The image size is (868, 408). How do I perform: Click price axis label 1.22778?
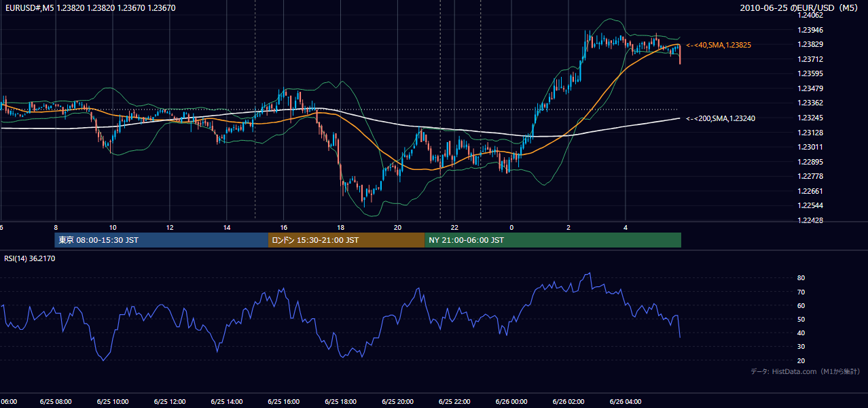[x=811, y=176]
